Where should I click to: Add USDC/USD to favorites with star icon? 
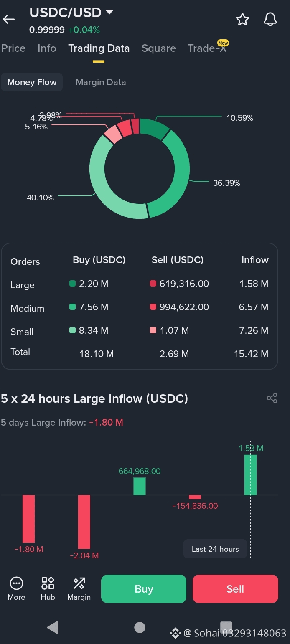(x=242, y=19)
